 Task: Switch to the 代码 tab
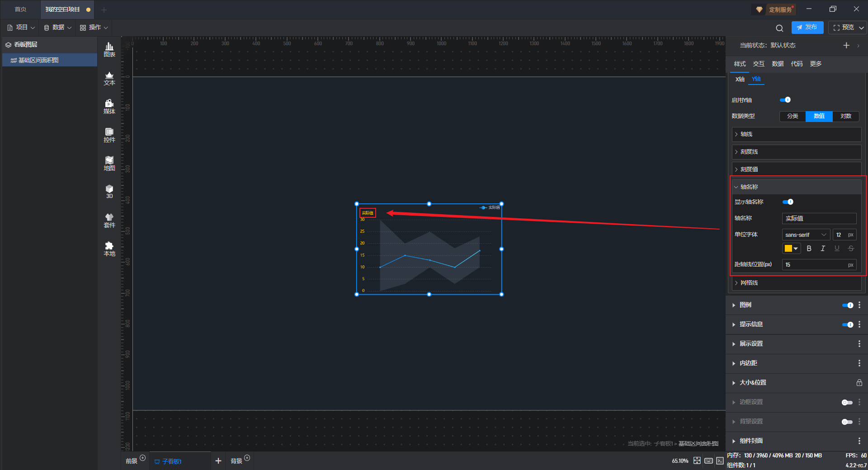797,64
